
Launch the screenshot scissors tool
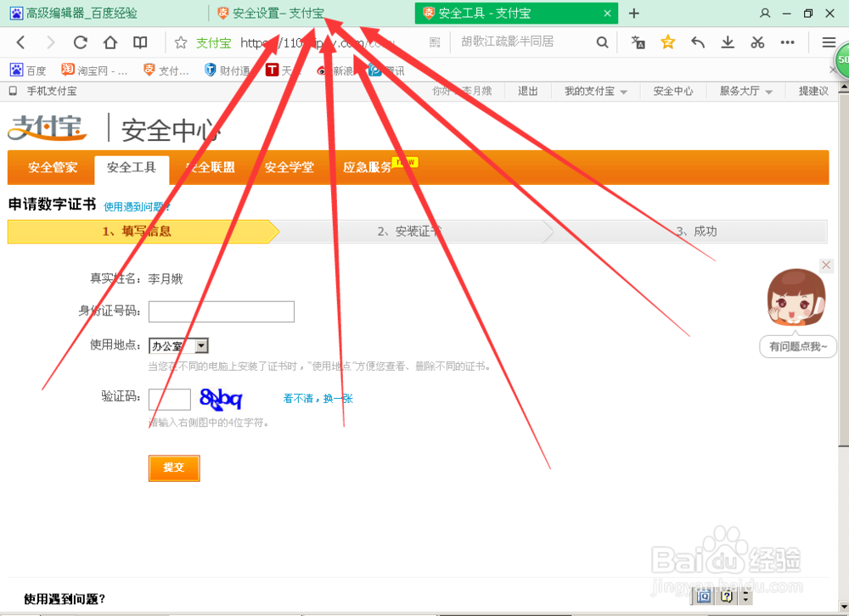coord(757,42)
